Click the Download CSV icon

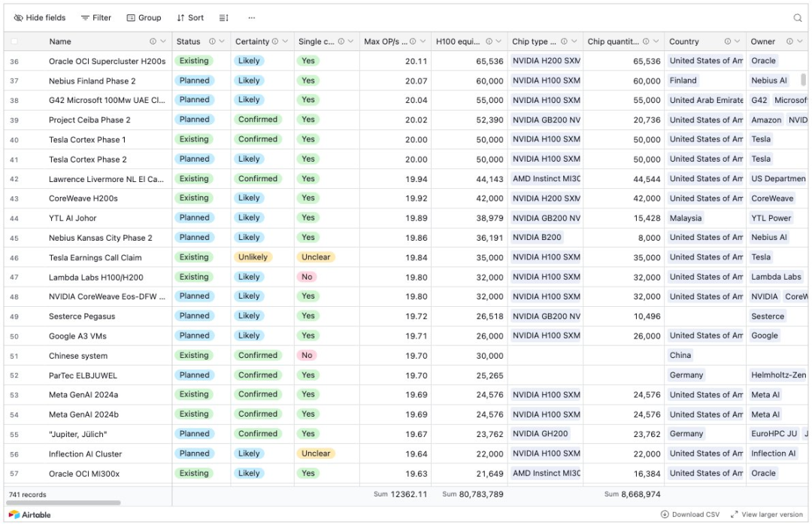(665, 514)
